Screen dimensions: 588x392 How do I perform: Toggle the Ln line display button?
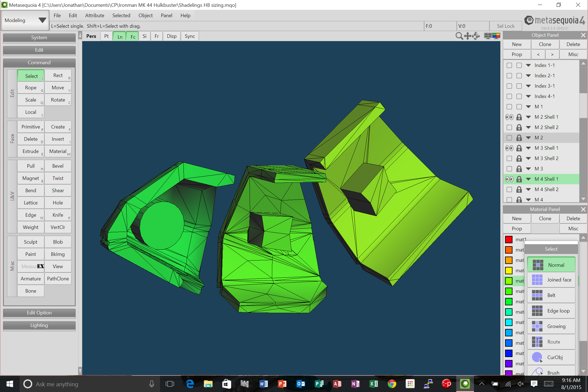(120, 36)
